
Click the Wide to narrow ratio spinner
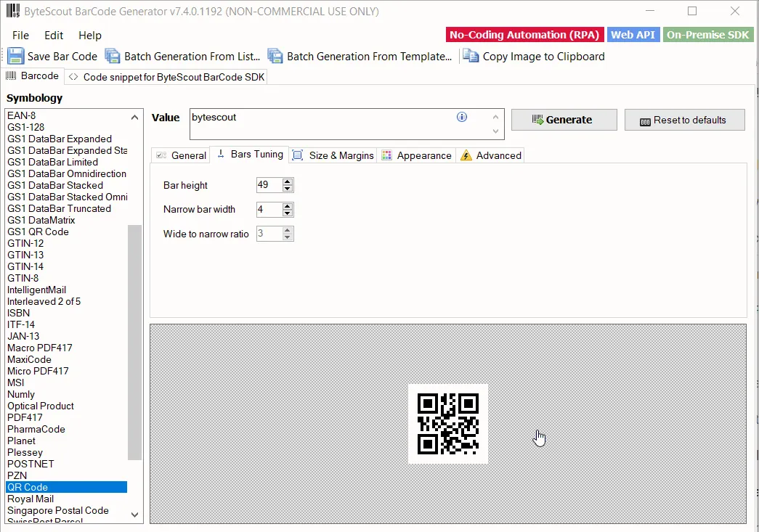point(288,233)
